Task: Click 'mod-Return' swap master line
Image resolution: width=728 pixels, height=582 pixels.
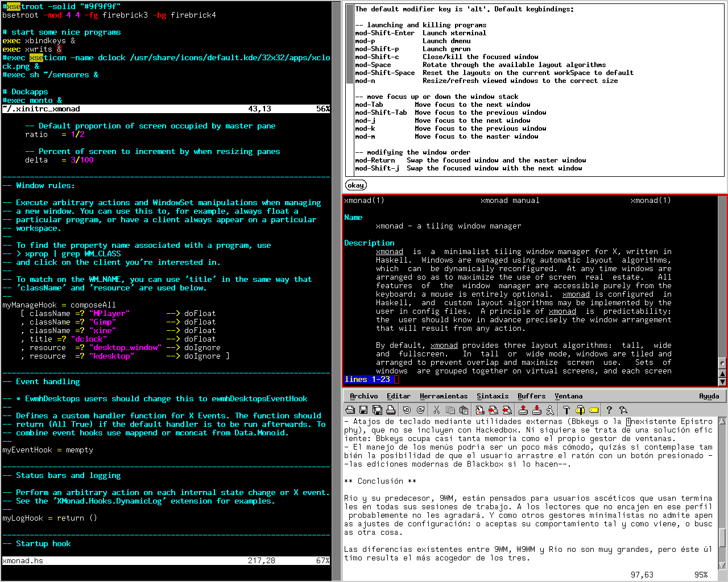Action: (x=470, y=160)
